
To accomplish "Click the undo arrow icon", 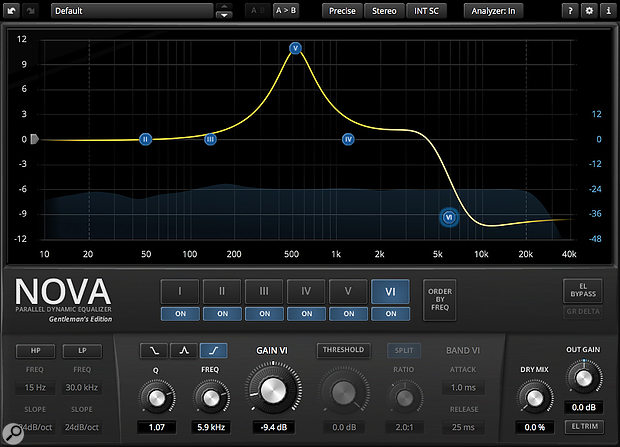I will point(11,11).
